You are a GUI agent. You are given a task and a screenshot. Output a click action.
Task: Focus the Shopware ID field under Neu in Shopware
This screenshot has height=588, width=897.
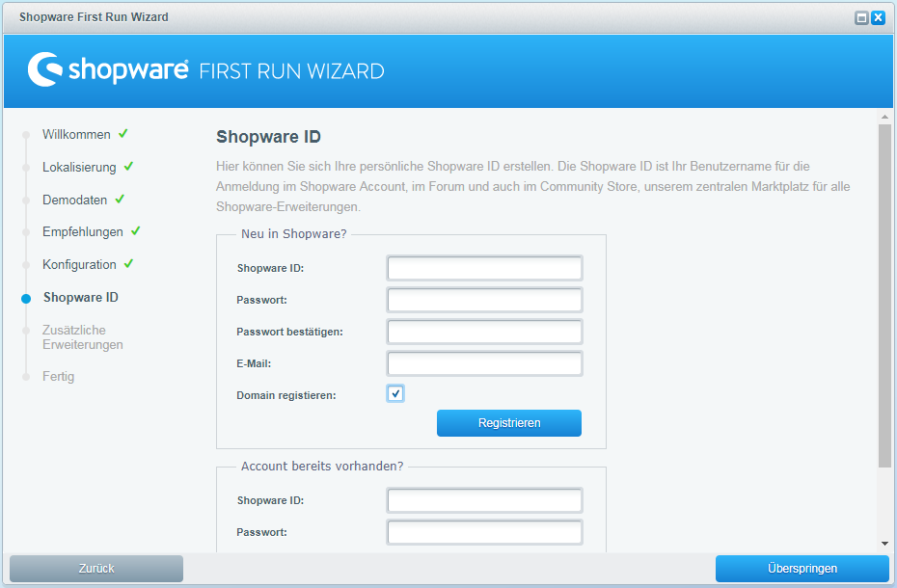484,268
